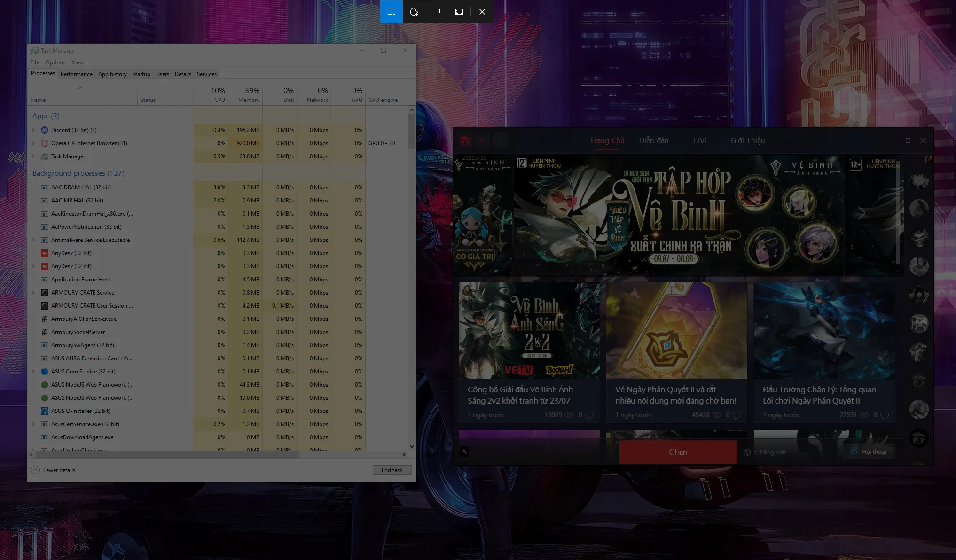Click the red back arrow in the Garena client
Viewport: 956px width, 560px height.
coord(482,140)
